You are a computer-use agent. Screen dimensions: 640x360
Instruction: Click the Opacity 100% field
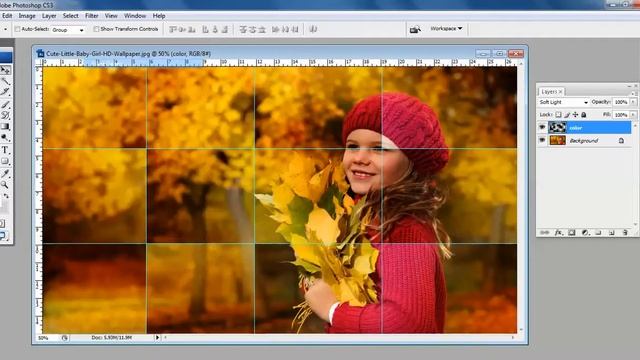[621, 102]
